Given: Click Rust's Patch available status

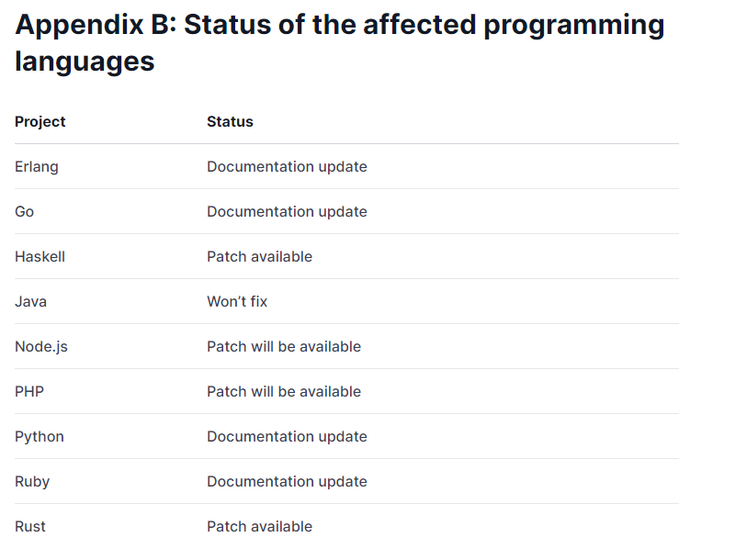Looking at the screenshot, I should 259,526.
